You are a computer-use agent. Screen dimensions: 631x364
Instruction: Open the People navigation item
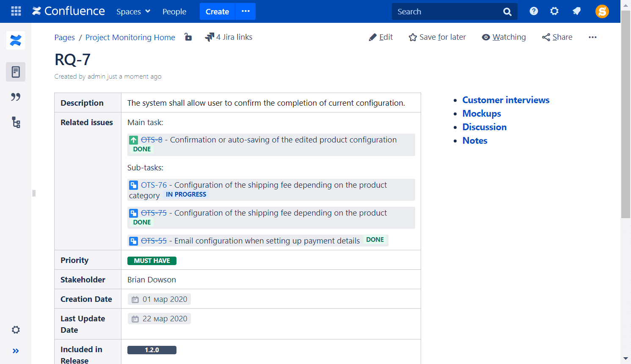pos(174,11)
